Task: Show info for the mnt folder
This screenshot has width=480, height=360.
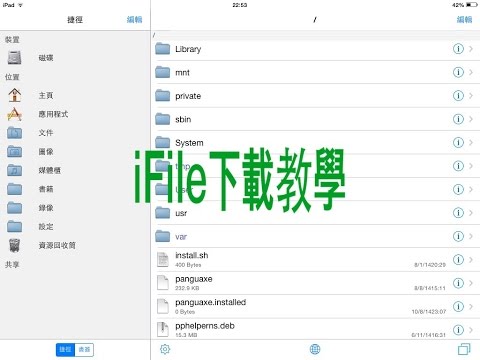Action: tap(458, 72)
